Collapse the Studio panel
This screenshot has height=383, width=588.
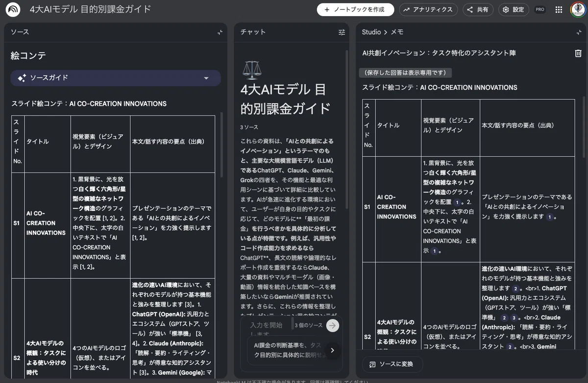tap(579, 32)
